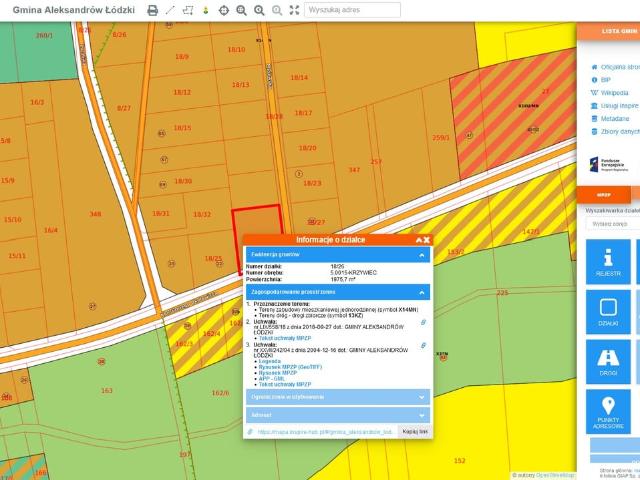
Task: Collapse the Ewidencja gruntów section
Action: (x=423, y=256)
